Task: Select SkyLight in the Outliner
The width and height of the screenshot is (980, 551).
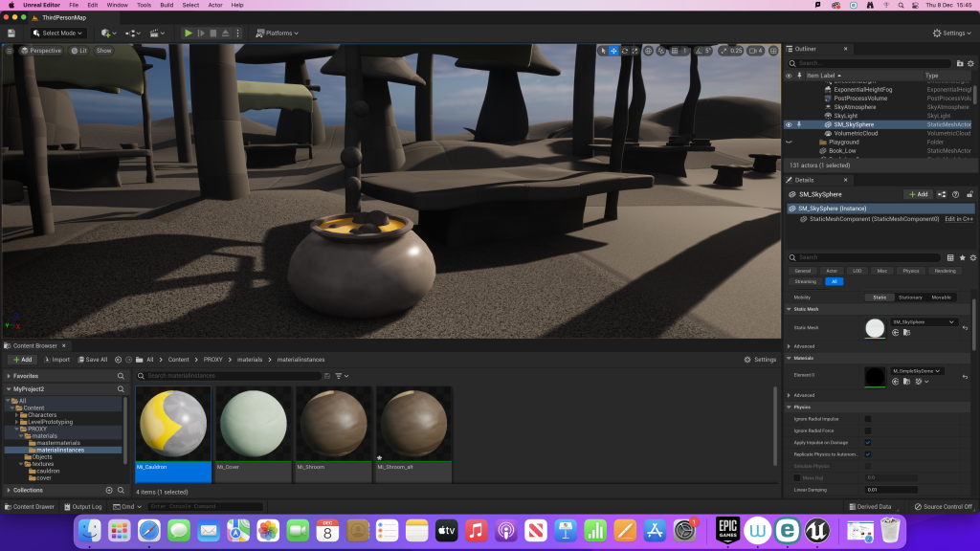Action: pos(846,116)
